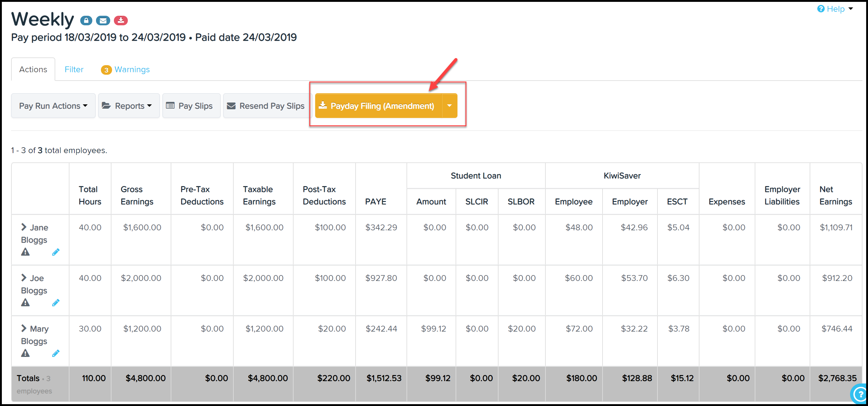The width and height of the screenshot is (868, 406).
Task: Expand the Mary Bloggs row
Action: [x=23, y=328]
